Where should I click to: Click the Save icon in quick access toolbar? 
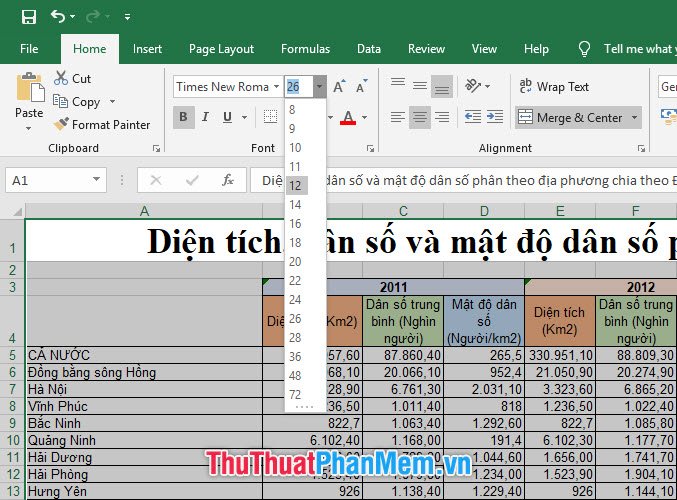[x=29, y=17]
